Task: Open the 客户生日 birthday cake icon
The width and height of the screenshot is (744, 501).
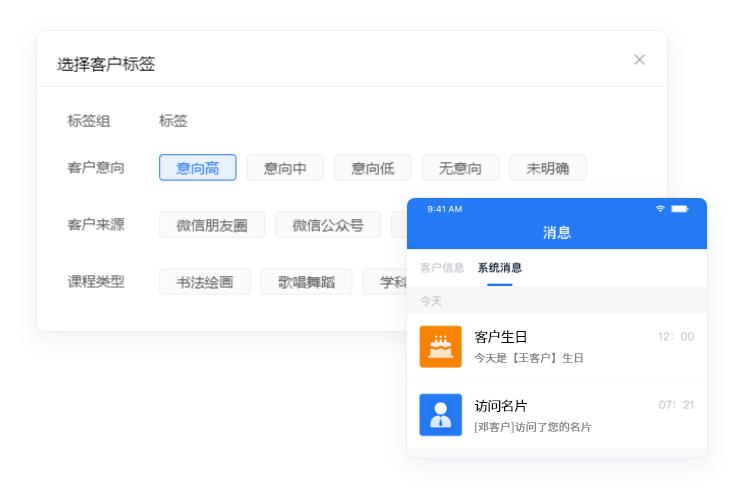Action: [440, 347]
